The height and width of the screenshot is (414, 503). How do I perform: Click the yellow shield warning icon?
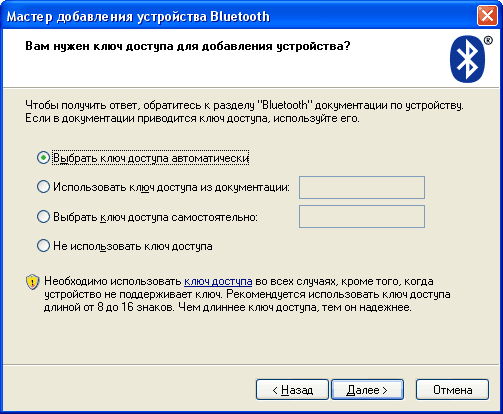(x=32, y=282)
